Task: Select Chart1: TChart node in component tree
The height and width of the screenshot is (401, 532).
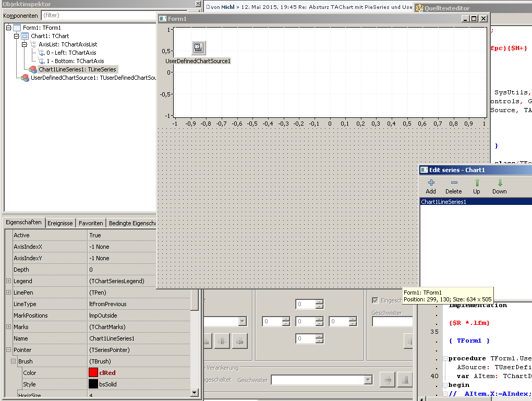Action: 50,36
